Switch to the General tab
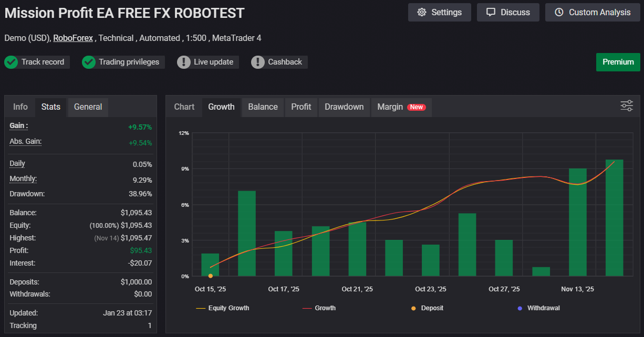 click(x=88, y=107)
